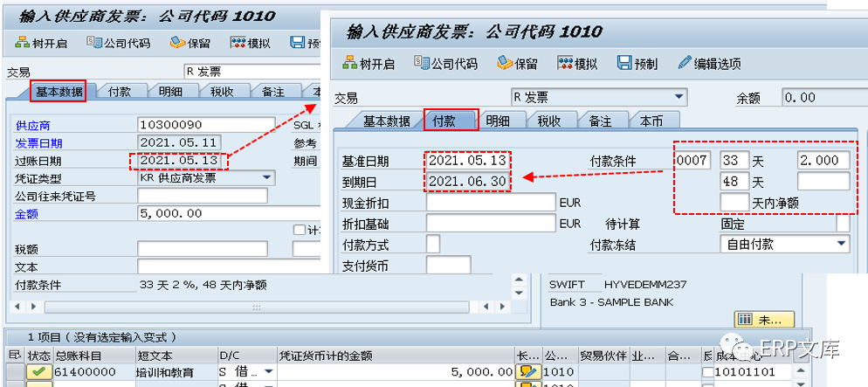Click the 48 天 days field
The height and width of the screenshot is (387, 868).
pos(734,181)
